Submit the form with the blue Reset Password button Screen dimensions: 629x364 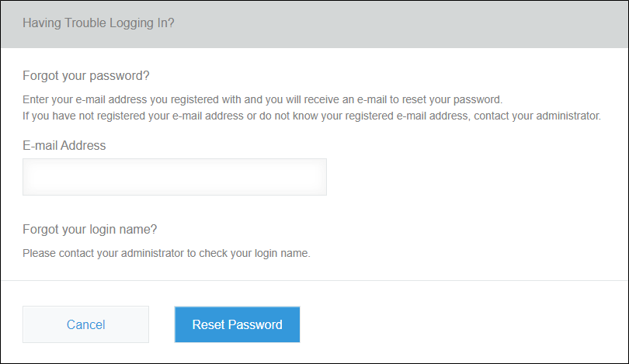(237, 324)
